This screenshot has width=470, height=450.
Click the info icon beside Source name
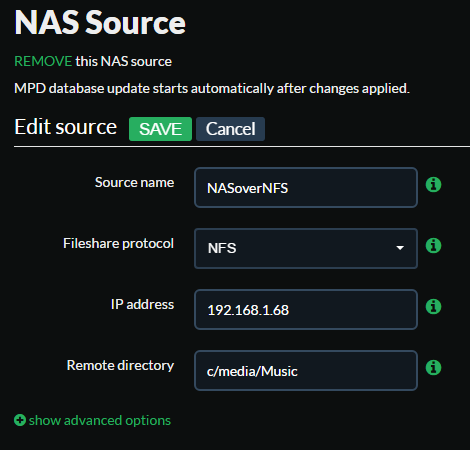[x=433, y=184]
